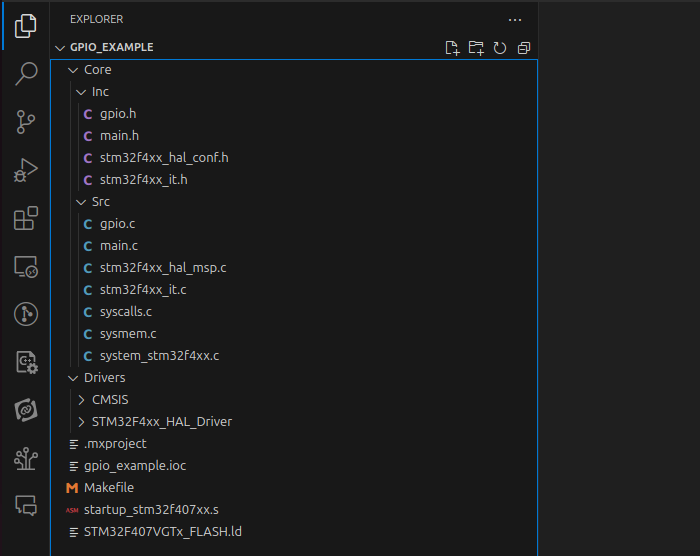Open the Search view in activity bar

[26, 74]
